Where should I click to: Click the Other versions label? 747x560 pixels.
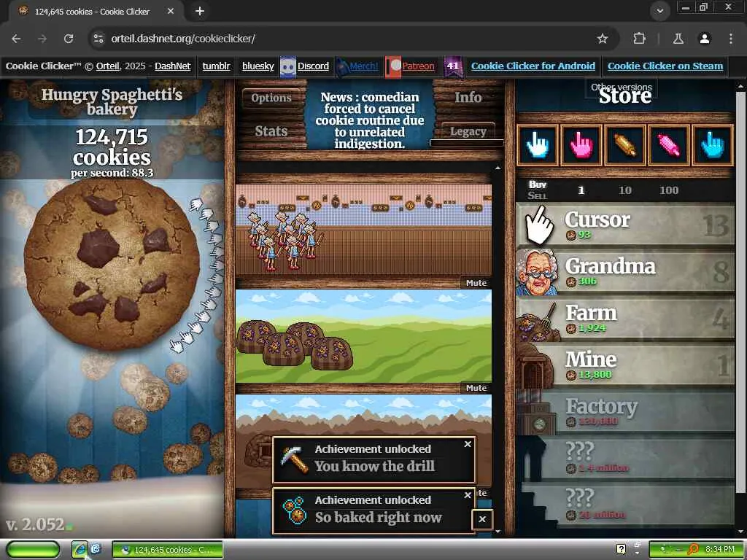[x=622, y=87]
